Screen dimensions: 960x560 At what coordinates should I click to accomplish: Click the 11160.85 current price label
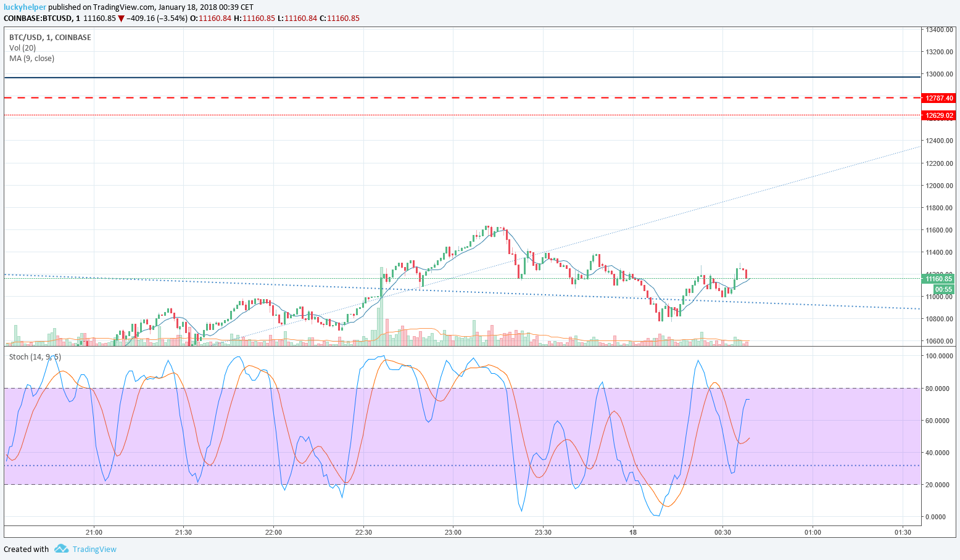tap(938, 279)
